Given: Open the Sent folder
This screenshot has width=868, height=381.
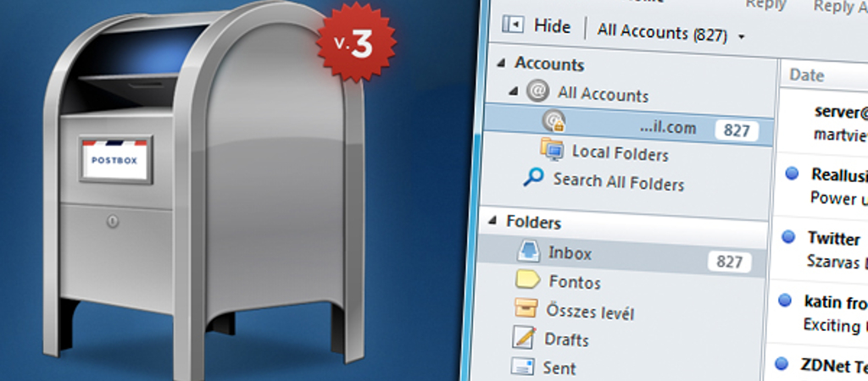Looking at the screenshot, I should (559, 367).
